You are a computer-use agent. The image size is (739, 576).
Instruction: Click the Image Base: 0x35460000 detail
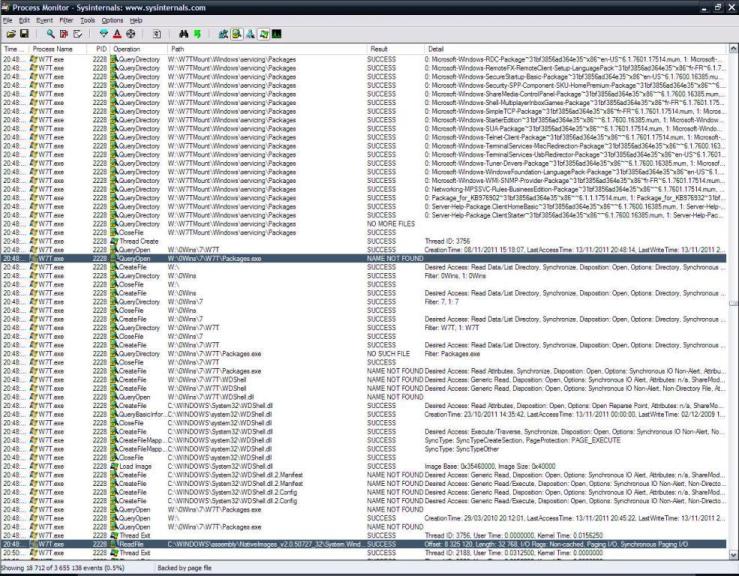tap(490, 467)
